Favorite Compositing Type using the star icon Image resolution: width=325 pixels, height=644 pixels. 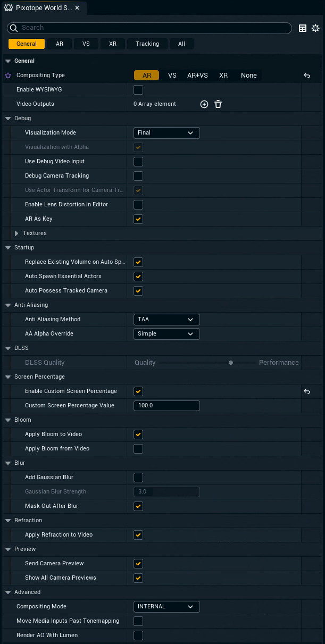(7, 76)
